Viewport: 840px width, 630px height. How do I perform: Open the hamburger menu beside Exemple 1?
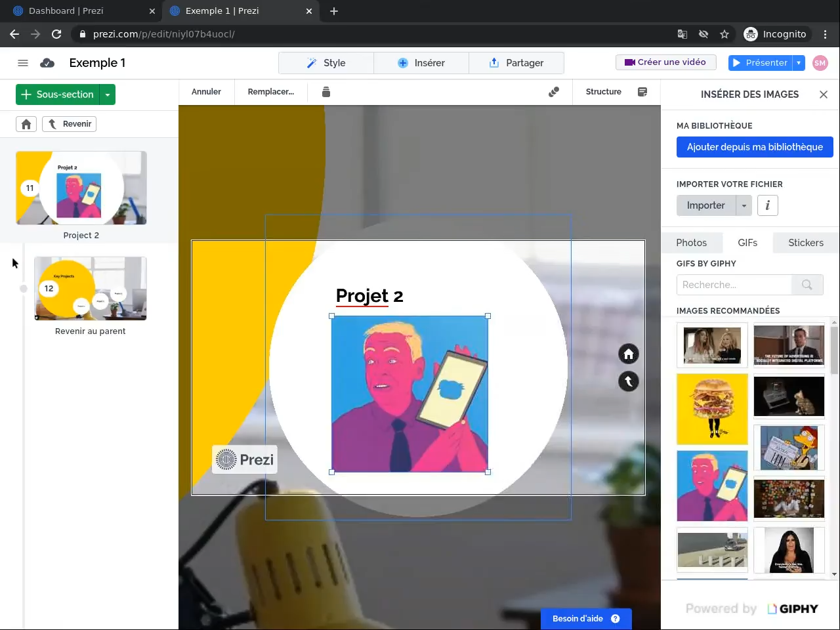tap(23, 63)
